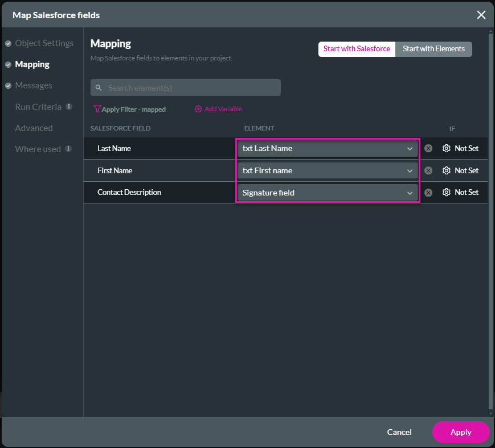Open gear settings for First Name mapping

446,170
